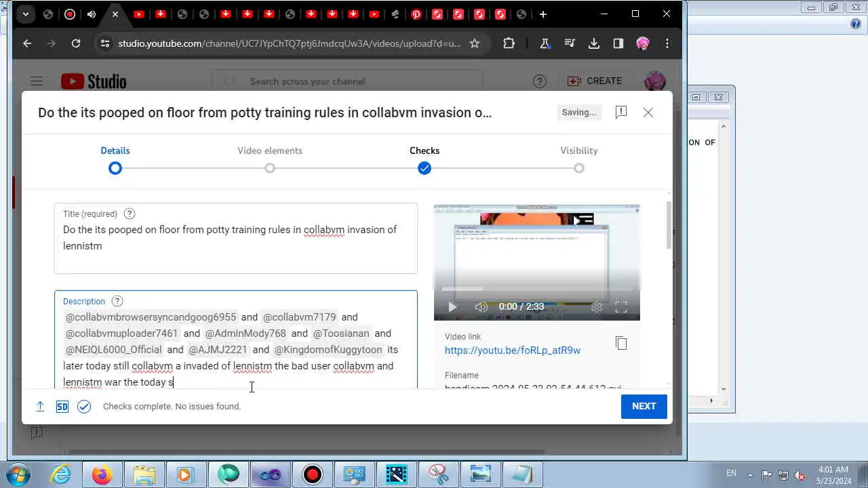The height and width of the screenshot is (488, 868).
Task: Open Chrome Labs flask icon
Action: tap(545, 43)
